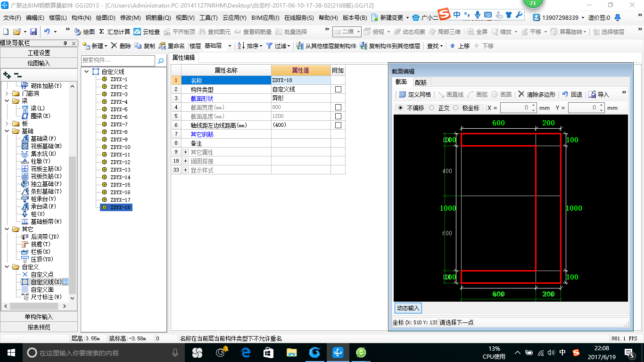
Task: Switch to 配筋 tab
Action: (421, 82)
